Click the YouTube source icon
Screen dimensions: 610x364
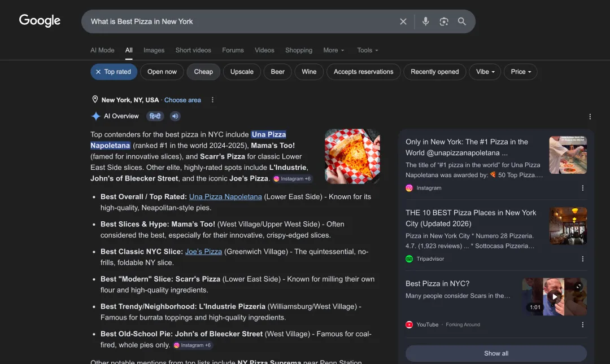point(409,324)
